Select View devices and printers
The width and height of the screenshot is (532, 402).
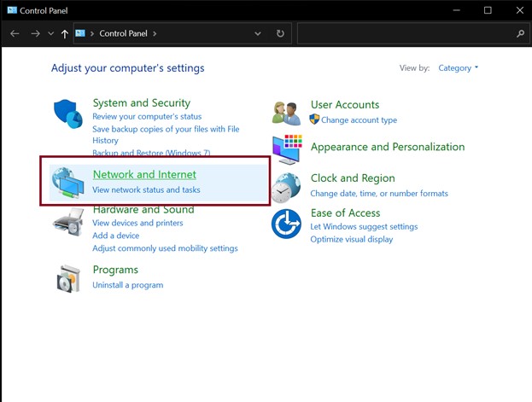(x=137, y=223)
